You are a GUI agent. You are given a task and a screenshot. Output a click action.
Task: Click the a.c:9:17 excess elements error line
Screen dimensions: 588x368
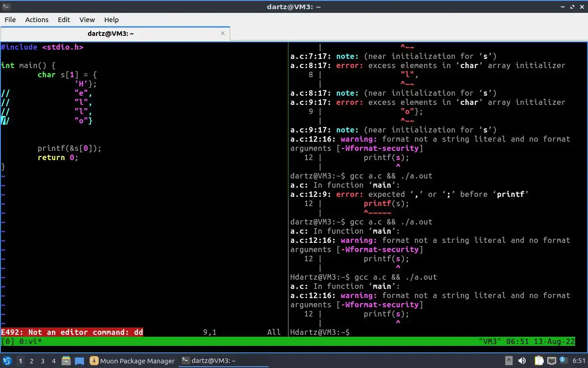tap(428, 102)
